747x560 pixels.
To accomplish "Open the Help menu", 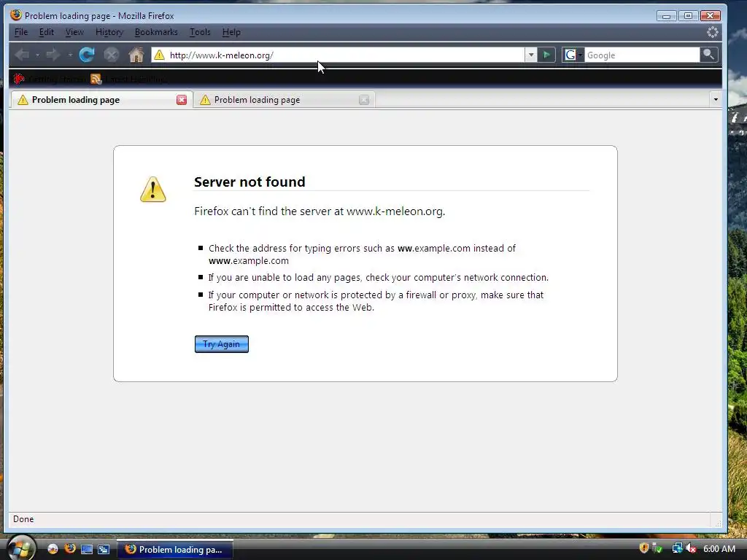I will point(231,32).
